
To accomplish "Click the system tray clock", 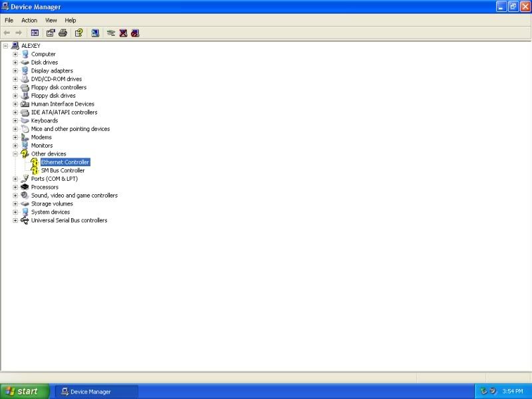I will [x=513, y=391].
